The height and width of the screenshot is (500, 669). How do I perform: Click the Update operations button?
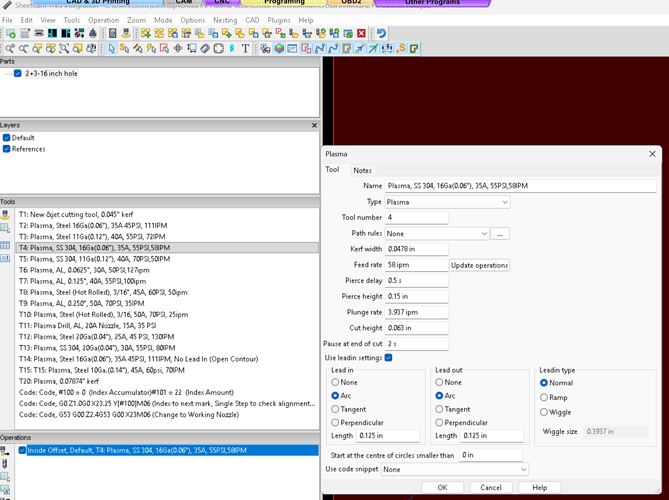tap(480, 265)
